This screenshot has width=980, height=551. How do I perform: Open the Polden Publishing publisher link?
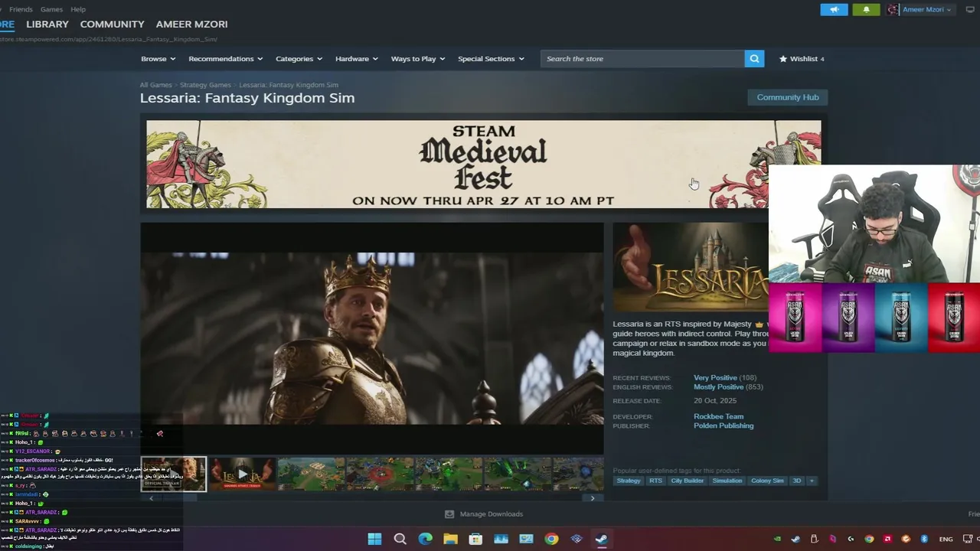click(x=724, y=425)
